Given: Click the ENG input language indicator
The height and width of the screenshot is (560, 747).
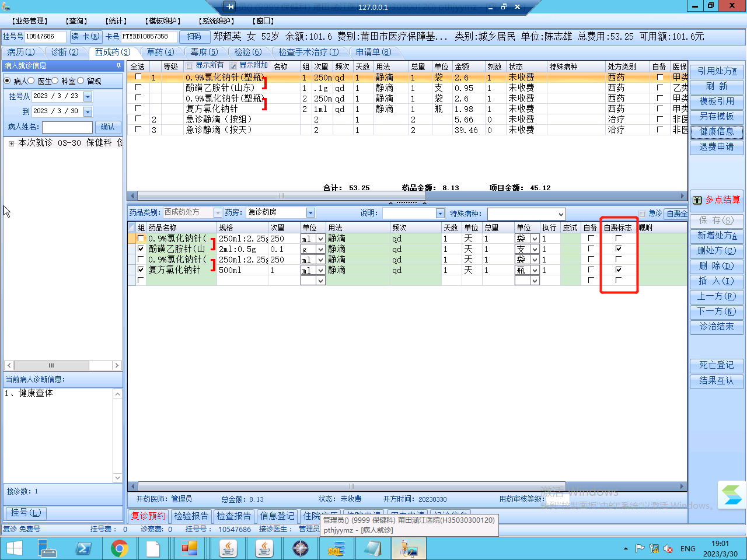Looking at the screenshot, I should click(x=688, y=549).
